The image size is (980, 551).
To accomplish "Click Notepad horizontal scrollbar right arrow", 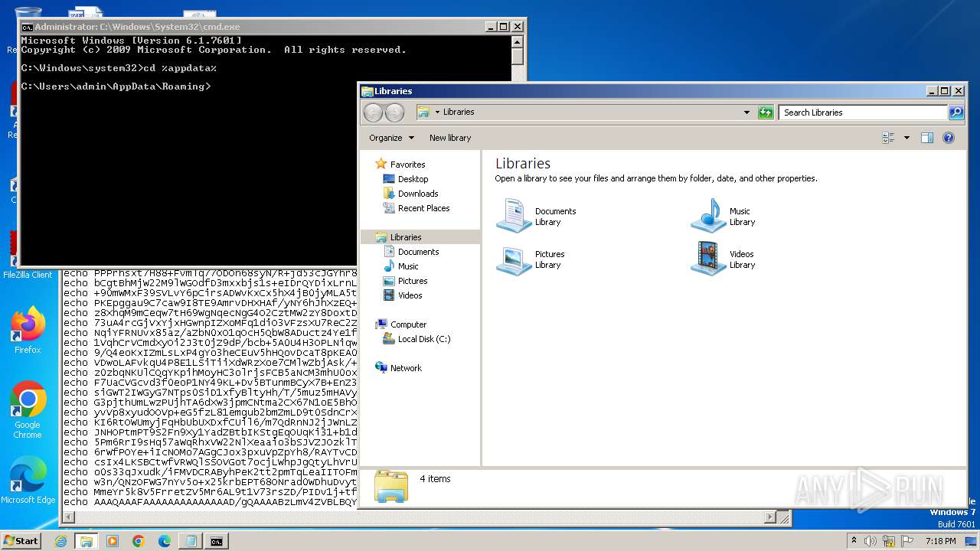I will point(771,518).
